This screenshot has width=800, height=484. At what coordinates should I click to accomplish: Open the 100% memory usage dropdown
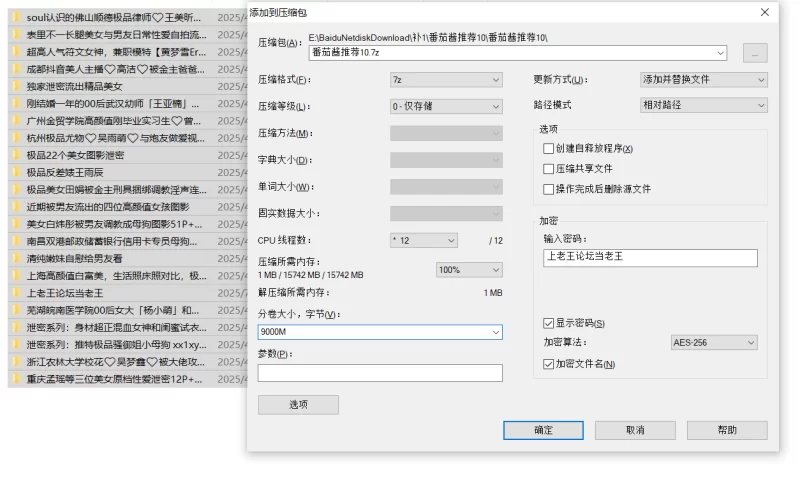pos(469,270)
